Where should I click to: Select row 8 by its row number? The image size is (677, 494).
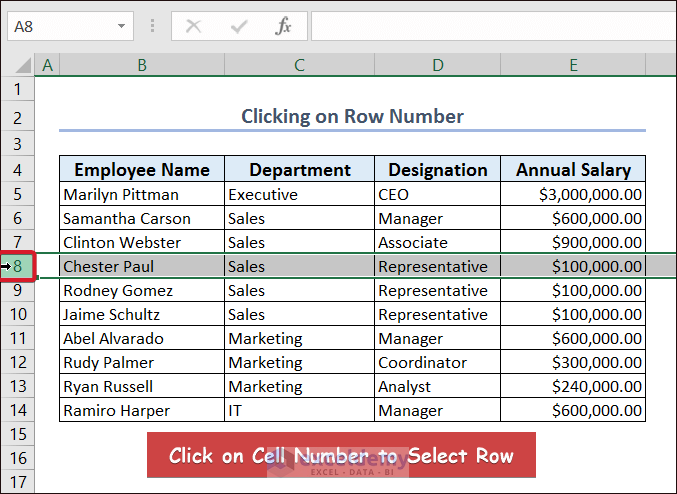18,266
